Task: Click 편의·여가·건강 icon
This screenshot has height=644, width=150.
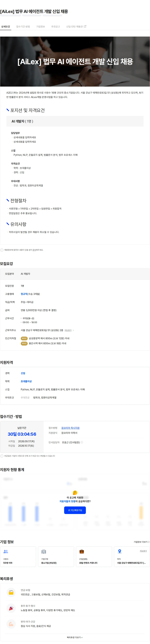Action: click(x=11, y=624)
